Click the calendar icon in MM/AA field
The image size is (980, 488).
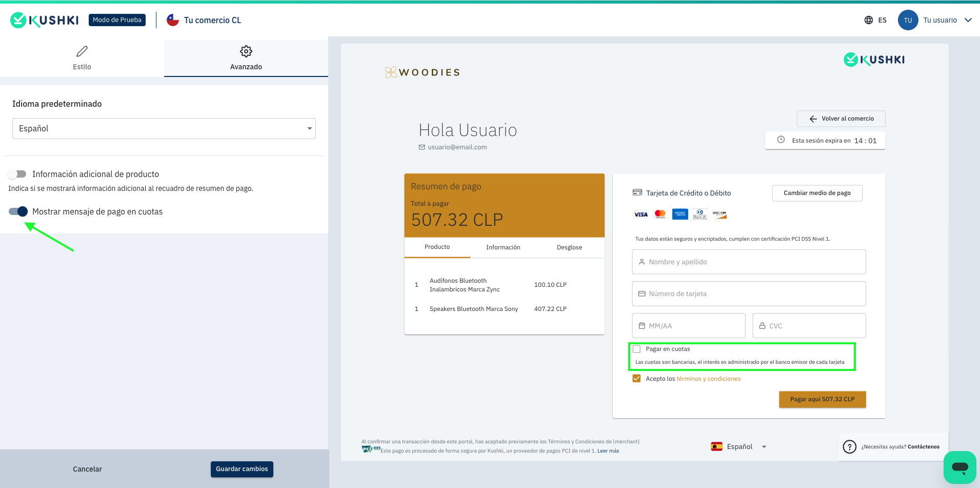[642, 326]
